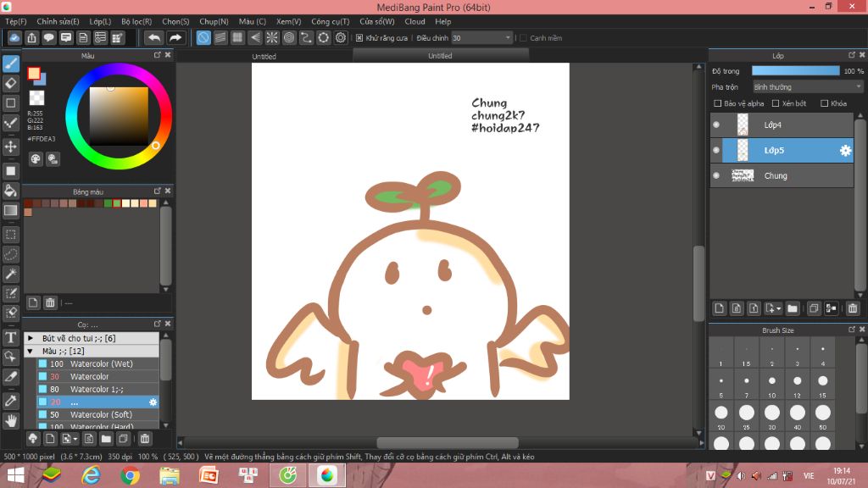Toggle Khử răng cưa checkbox
This screenshot has height=488, width=868.
point(359,38)
